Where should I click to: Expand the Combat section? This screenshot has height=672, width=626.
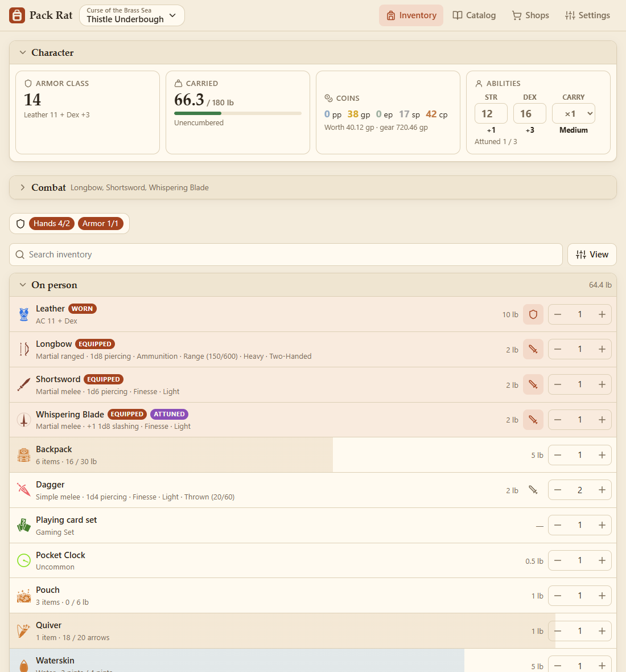(x=23, y=188)
